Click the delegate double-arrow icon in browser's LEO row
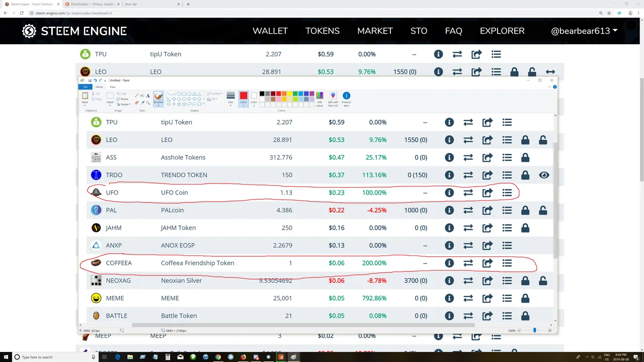Screen dimensions: 644x362 tap(550, 71)
